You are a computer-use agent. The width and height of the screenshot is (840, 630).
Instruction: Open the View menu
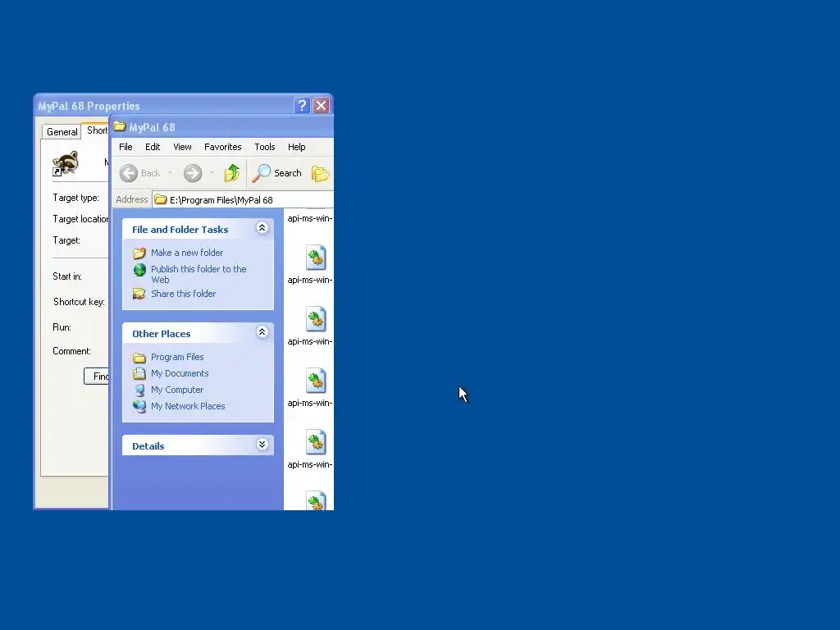182,147
